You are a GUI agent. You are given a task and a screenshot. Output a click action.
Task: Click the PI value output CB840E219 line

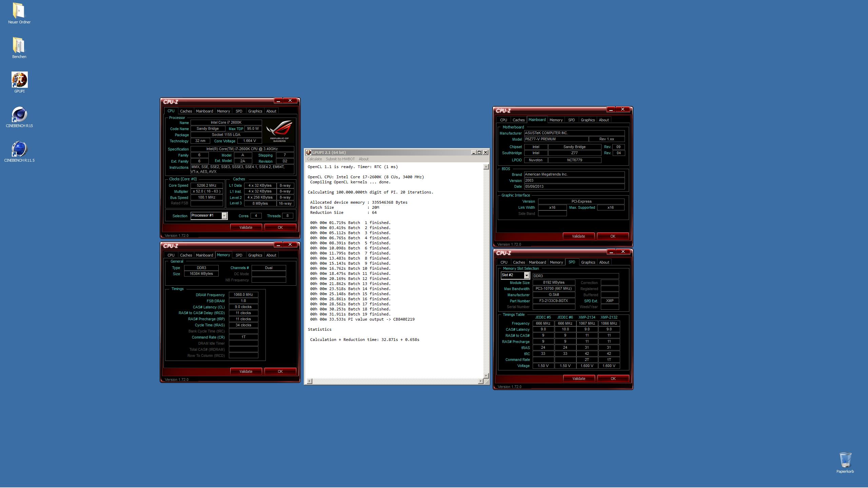[x=362, y=319]
